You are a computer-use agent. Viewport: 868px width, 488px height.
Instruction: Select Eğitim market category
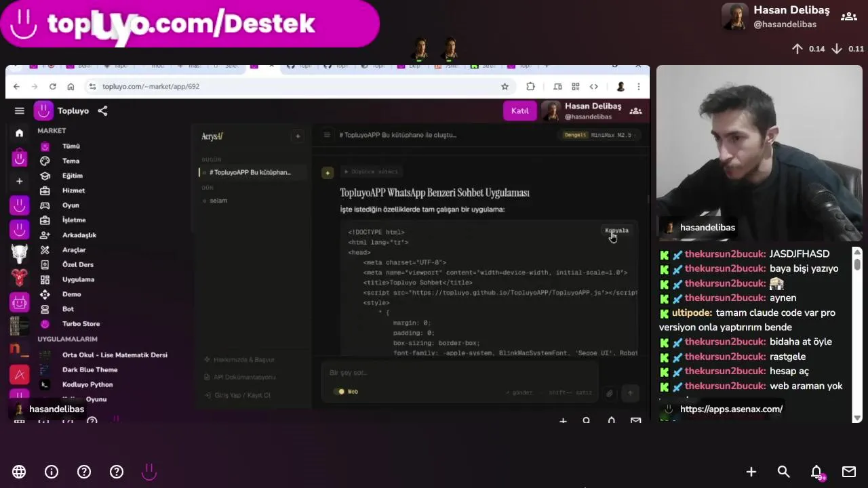coord(73,176)
